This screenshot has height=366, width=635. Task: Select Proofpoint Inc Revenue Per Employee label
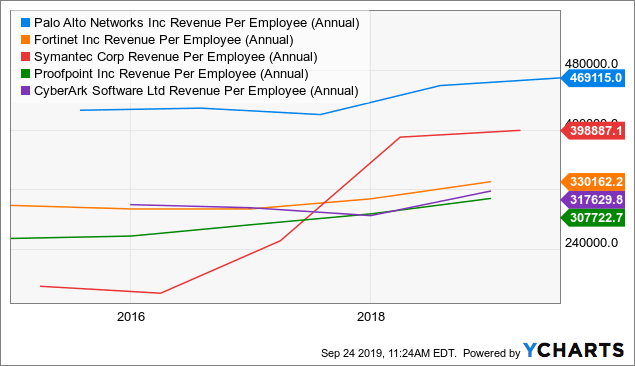[171, 74]
